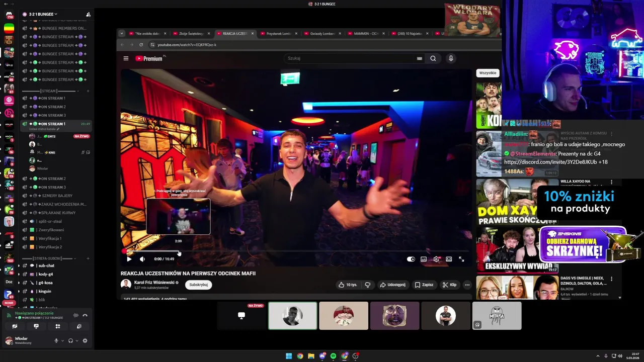
Task: Start voice search with microphone icon
Action: pos(451,58)
